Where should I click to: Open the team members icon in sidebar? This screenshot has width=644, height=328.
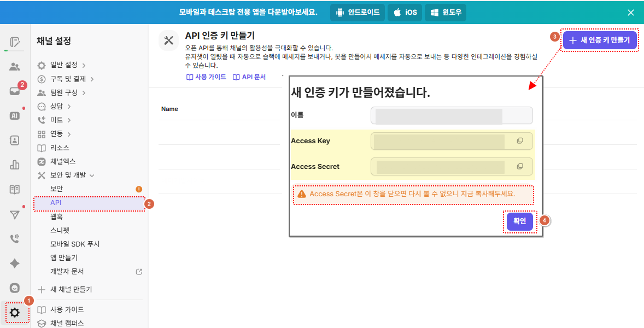[x=15, y=67]
